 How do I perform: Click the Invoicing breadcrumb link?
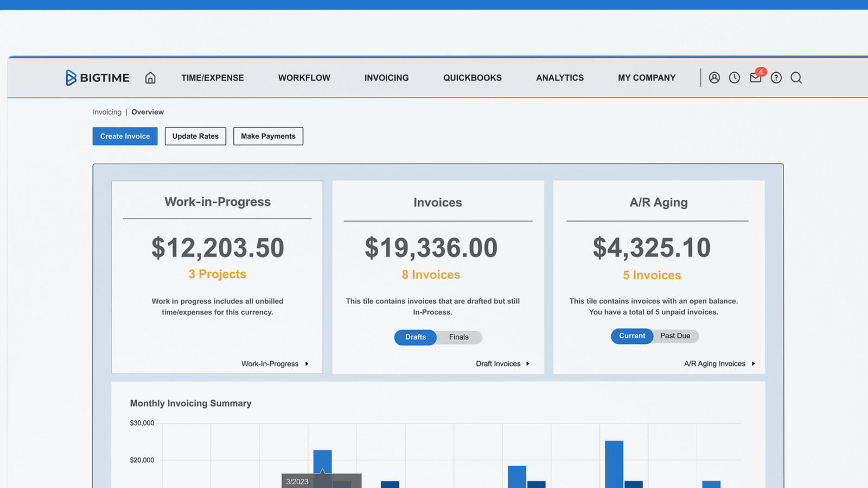[107, 112]
